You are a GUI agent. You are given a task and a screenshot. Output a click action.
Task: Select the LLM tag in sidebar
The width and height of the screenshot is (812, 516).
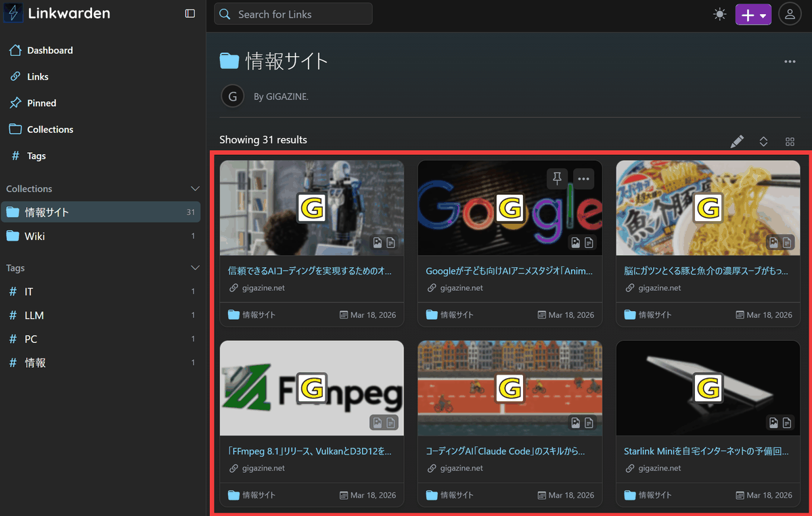tap(34, 315)
